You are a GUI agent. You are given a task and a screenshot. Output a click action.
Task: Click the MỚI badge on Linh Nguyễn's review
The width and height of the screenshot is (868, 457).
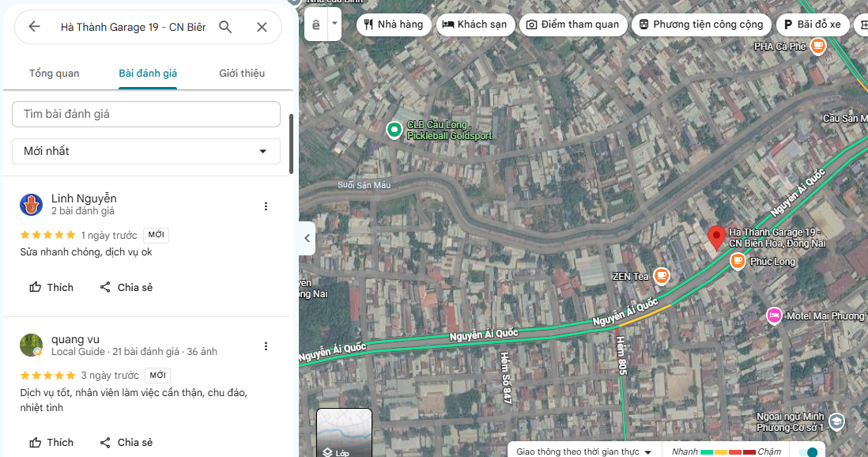tap(156, 235)
